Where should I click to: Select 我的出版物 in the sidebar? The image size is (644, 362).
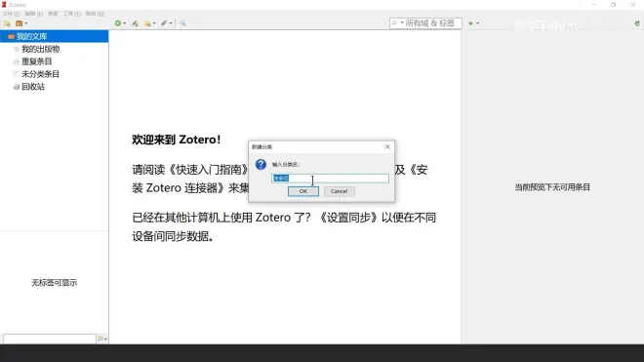point(40,49)
